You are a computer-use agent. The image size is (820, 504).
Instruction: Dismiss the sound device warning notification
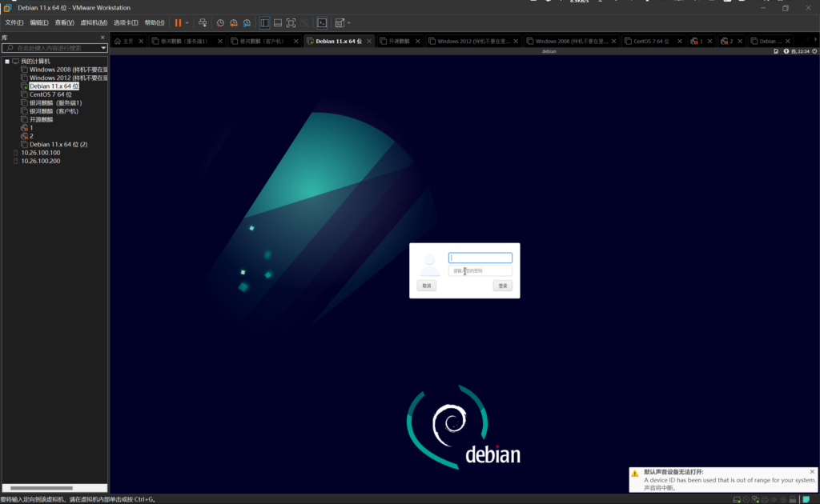(812, 471)
